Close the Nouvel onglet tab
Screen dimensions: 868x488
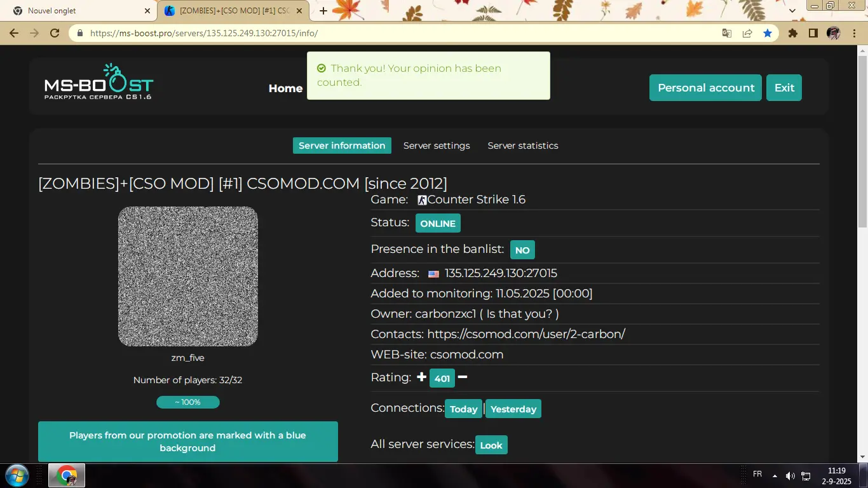147,11
